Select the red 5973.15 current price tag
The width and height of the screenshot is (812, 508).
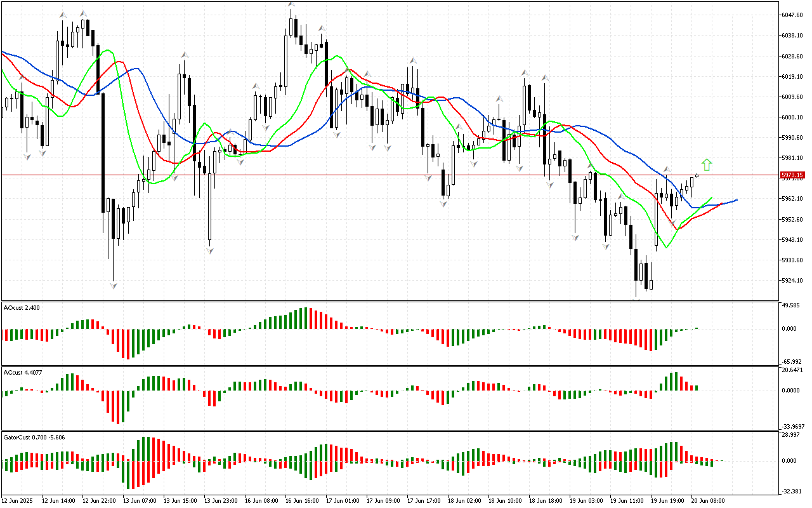792,175
